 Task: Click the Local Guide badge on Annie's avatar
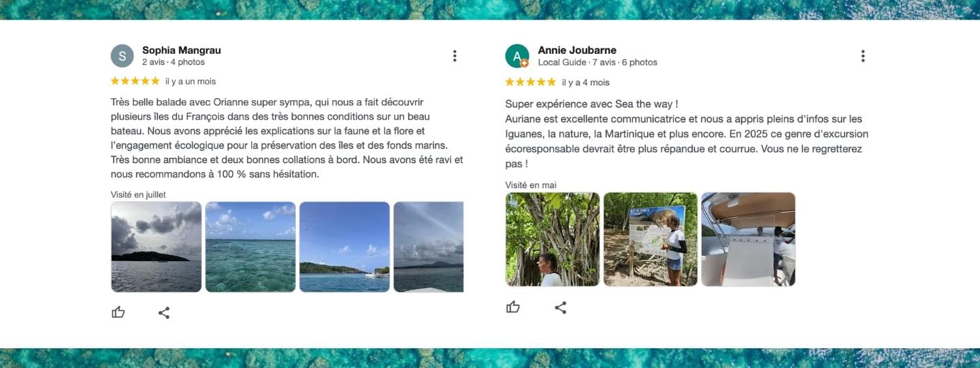click(x=525, y=63)
